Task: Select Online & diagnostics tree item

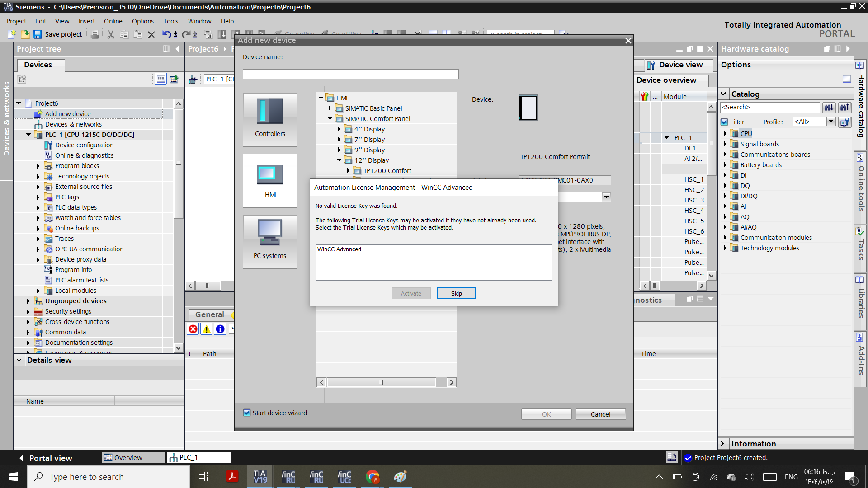Action: click(84, 155)
